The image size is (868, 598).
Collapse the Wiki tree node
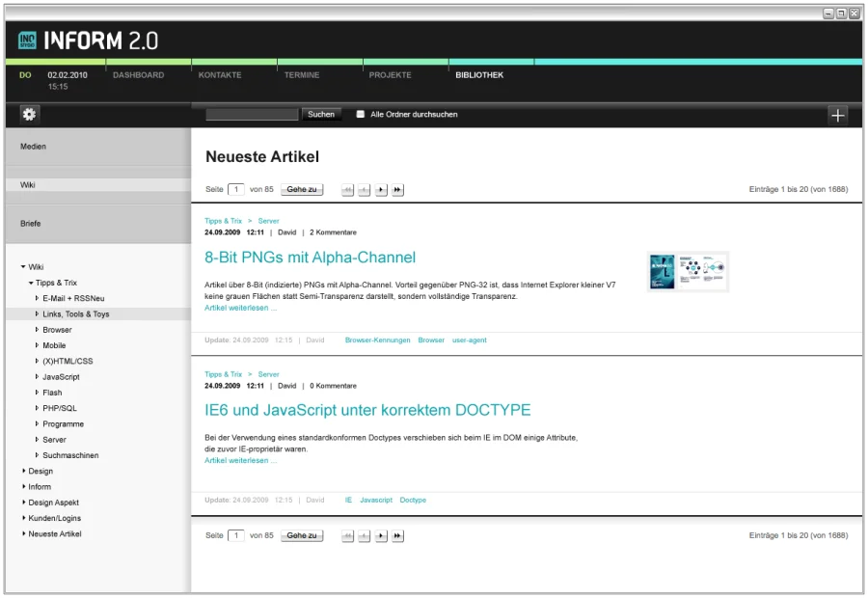tap(23, 267)
